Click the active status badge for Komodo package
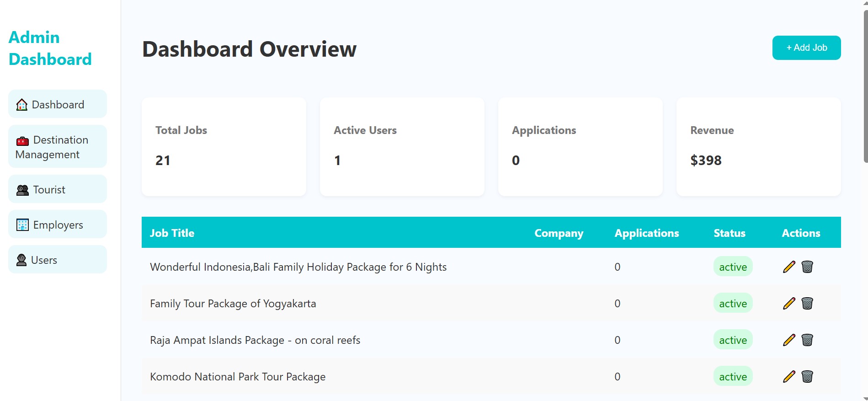Viewport: 868px width, 401px height. point(733,377)
